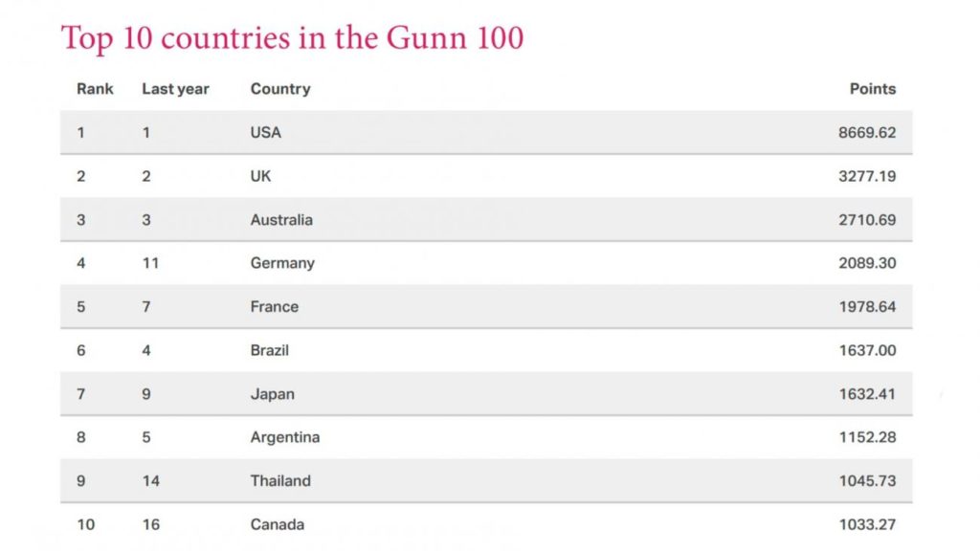Select the USA country cell
The height and width of the screenshot is (551, 980).
click(x=266, y=132)
